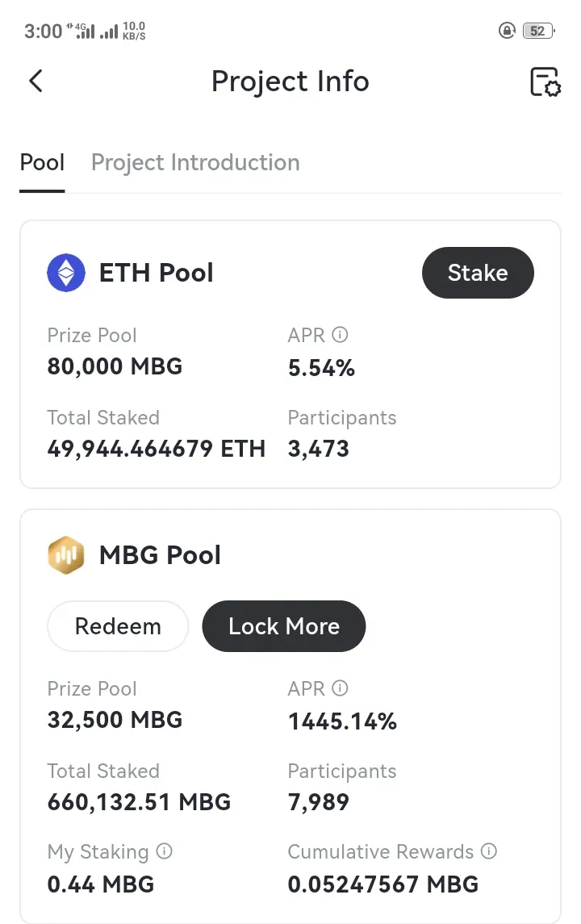The height and width of the screenshot is (924, 581).
Task: Tap the battery indicator in status bar
Action: 538,31
